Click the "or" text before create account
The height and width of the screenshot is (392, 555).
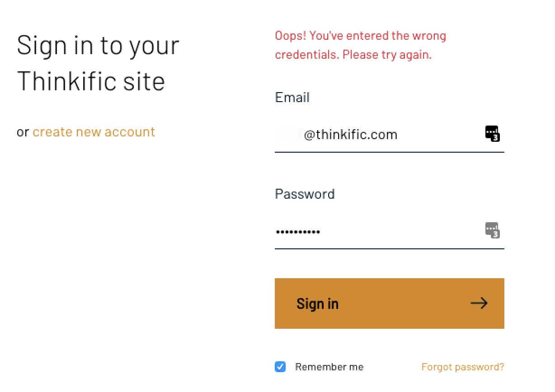(23, 132)
